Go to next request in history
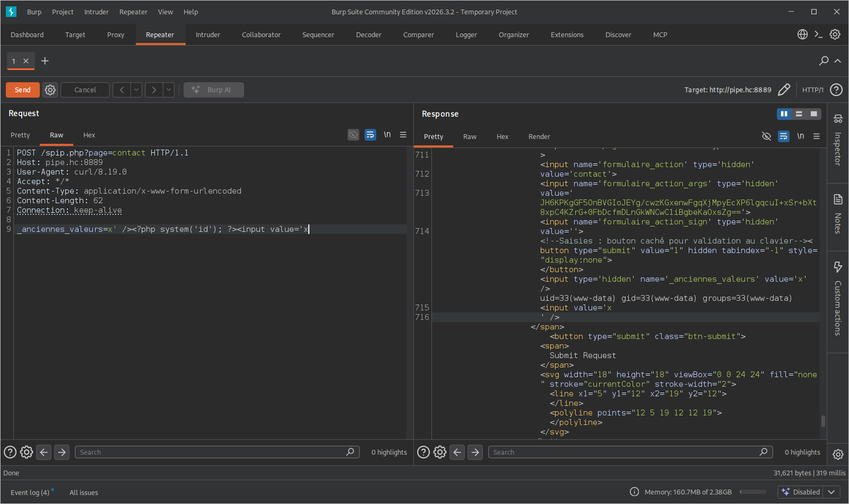 click(x=154, y=90)
